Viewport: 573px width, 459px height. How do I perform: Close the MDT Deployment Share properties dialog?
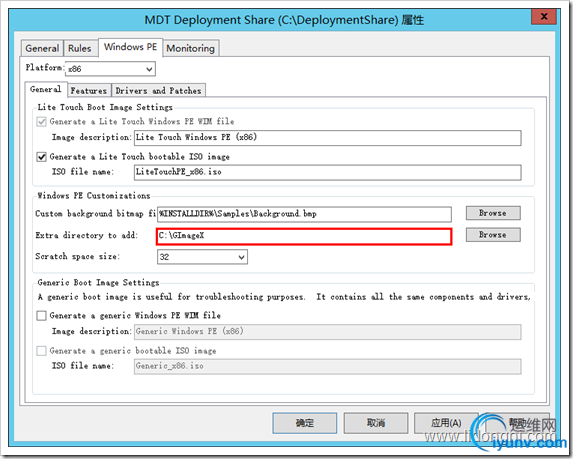544,17
